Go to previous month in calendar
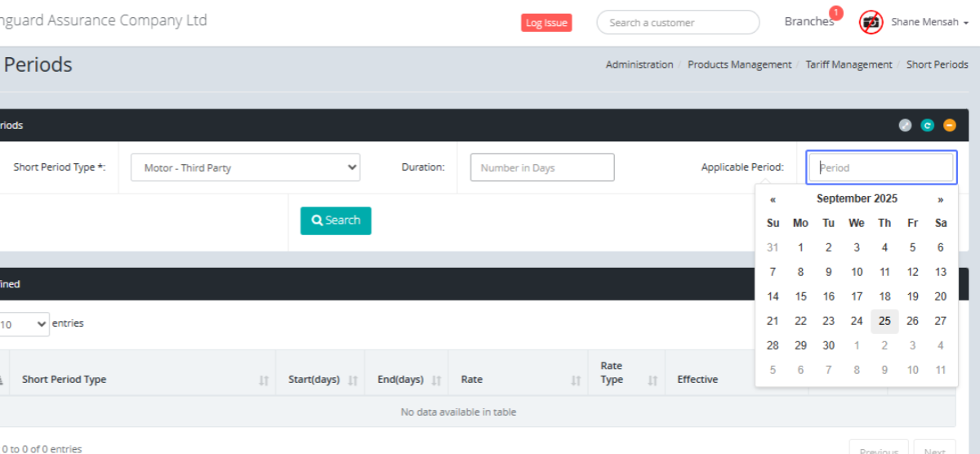 [x=773, y=199]
